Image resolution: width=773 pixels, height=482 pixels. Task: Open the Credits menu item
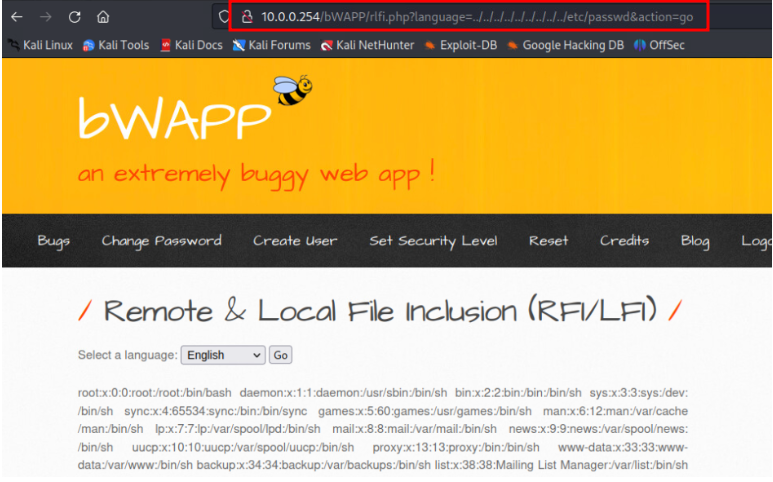click(624, 241)
